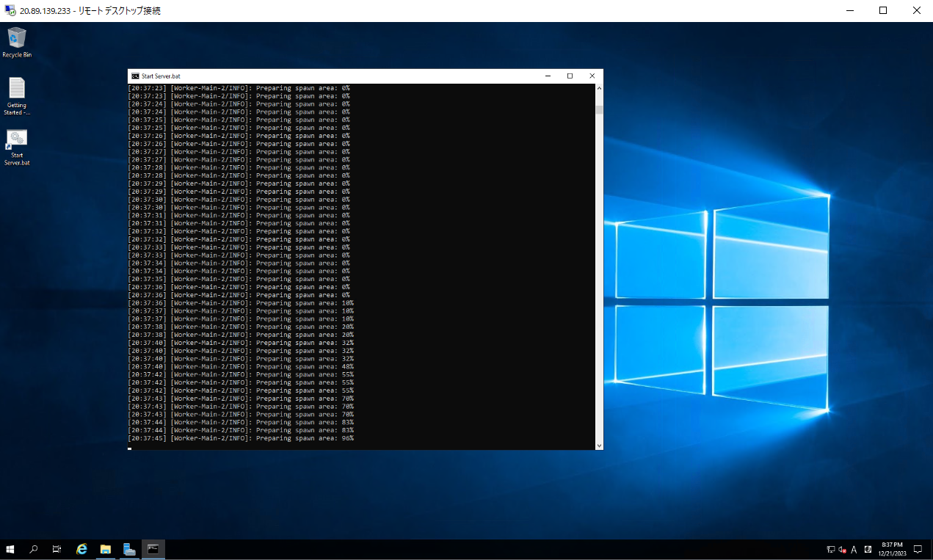This screenshot has width=933, height=560.
Task: Select the Start Server.bat desktop shortcut
Action: click(17, 148)
